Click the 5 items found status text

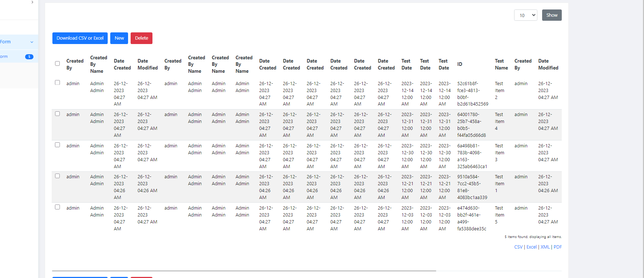coord(533,237)
